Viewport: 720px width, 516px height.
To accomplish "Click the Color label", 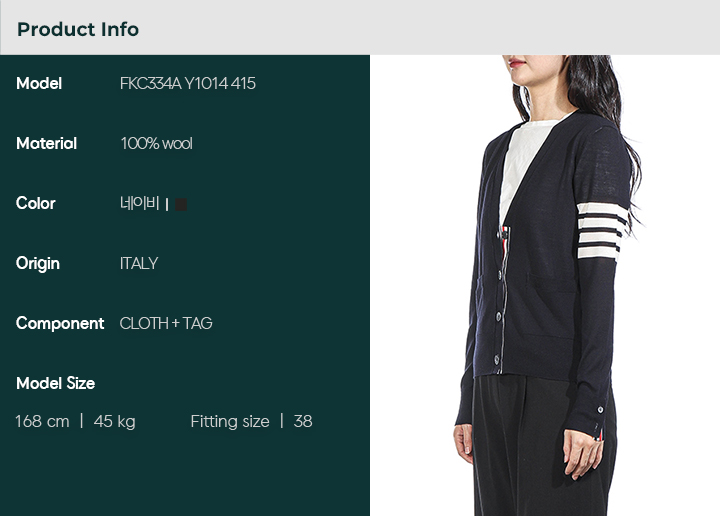I will click(x=35, y=203).
